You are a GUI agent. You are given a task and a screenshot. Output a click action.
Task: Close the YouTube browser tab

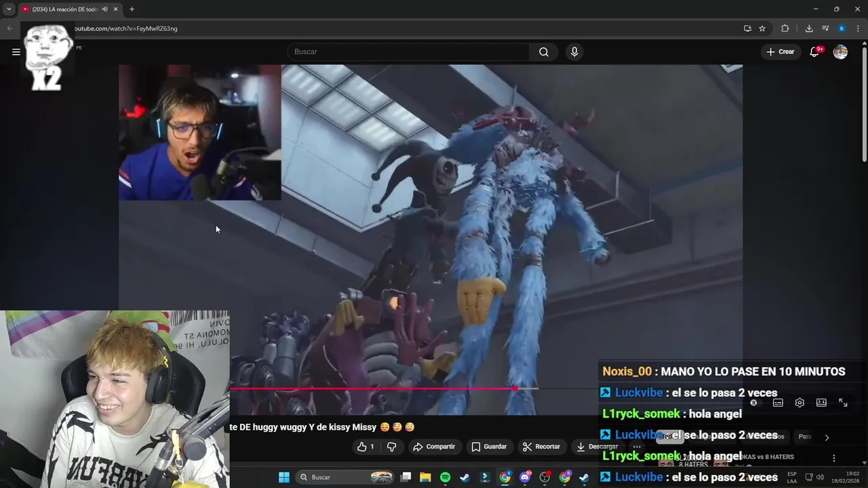(x=115, y=9)
